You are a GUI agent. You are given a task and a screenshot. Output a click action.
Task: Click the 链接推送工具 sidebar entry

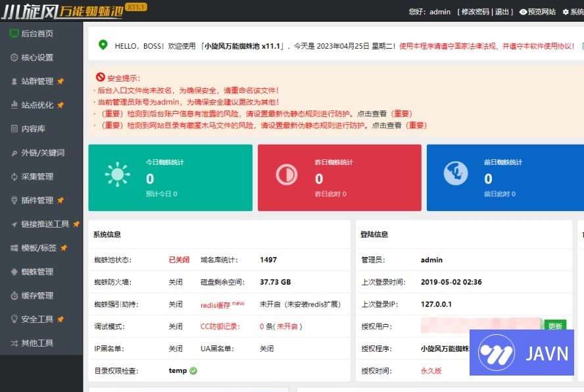pyautogui.click(x=45, y=224)
